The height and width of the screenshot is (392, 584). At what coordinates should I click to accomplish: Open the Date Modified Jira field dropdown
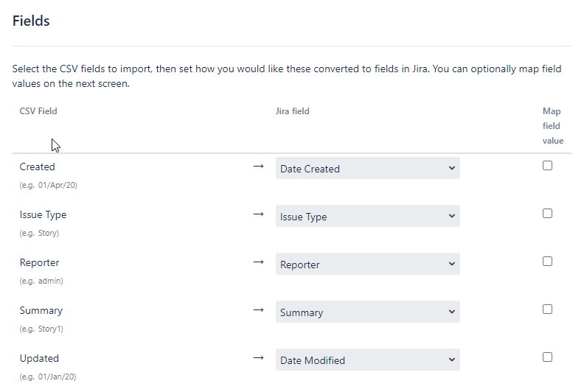(367, 360)
